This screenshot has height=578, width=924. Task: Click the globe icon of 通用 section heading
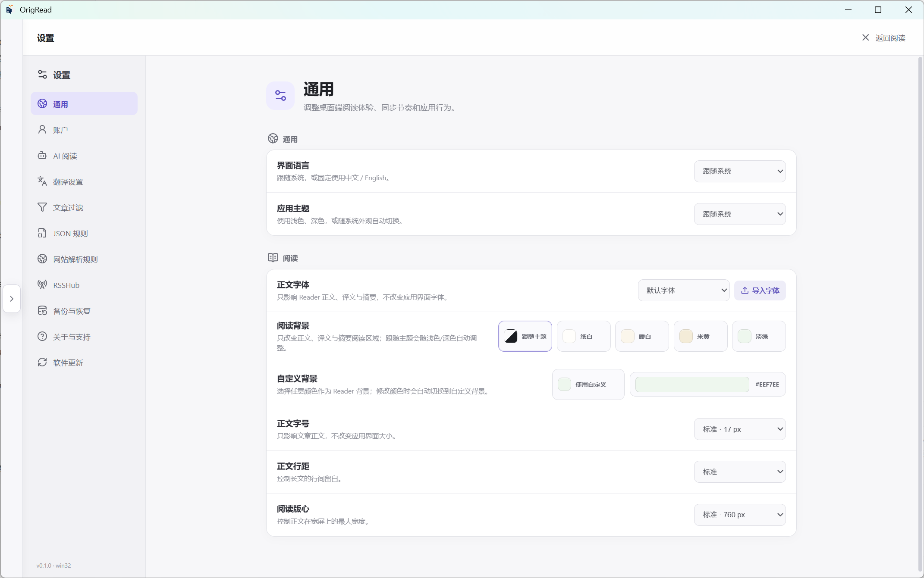pyautogui.click(x=273, y=138)
